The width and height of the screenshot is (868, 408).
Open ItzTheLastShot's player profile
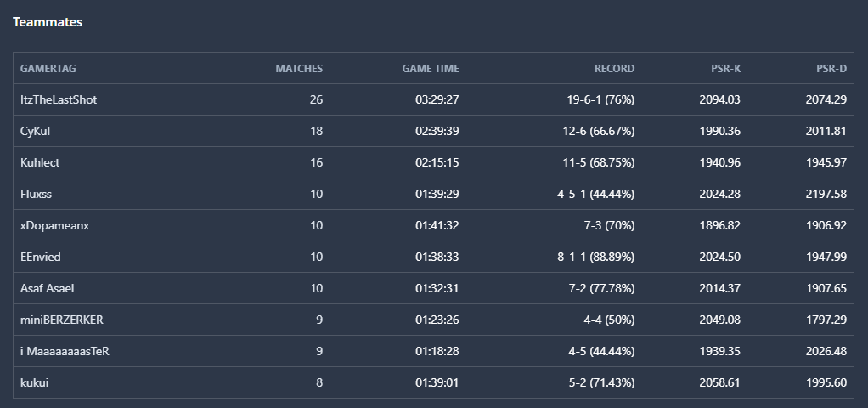pos(59,99)
